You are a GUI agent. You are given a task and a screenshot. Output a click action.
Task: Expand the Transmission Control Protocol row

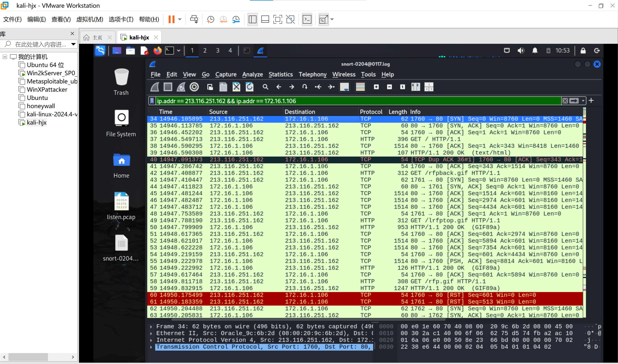point(151,347)
